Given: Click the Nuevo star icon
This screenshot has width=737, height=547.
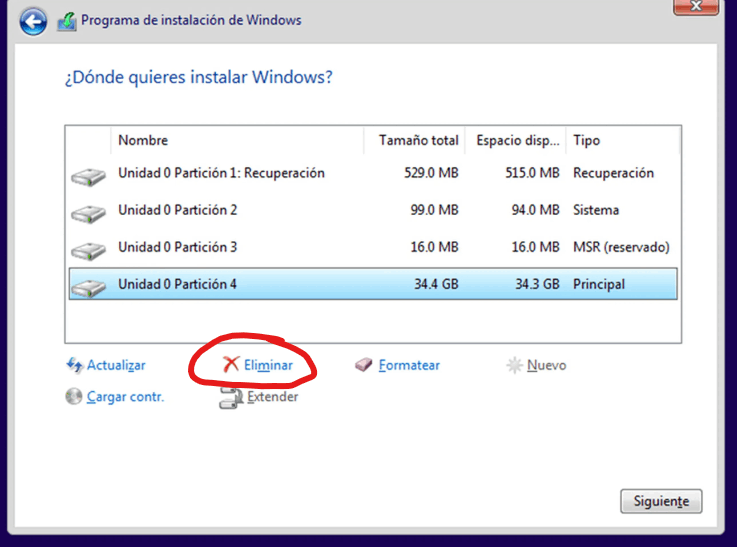Looking at the screenshot, I should [x=514, y=365].
